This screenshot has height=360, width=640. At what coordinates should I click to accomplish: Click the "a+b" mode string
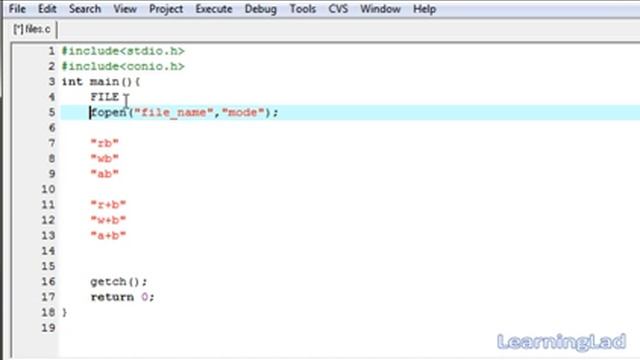click(108, 236)
